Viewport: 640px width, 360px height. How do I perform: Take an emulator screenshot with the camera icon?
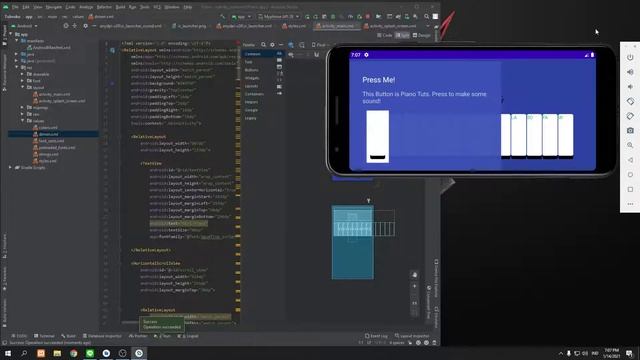630,130
